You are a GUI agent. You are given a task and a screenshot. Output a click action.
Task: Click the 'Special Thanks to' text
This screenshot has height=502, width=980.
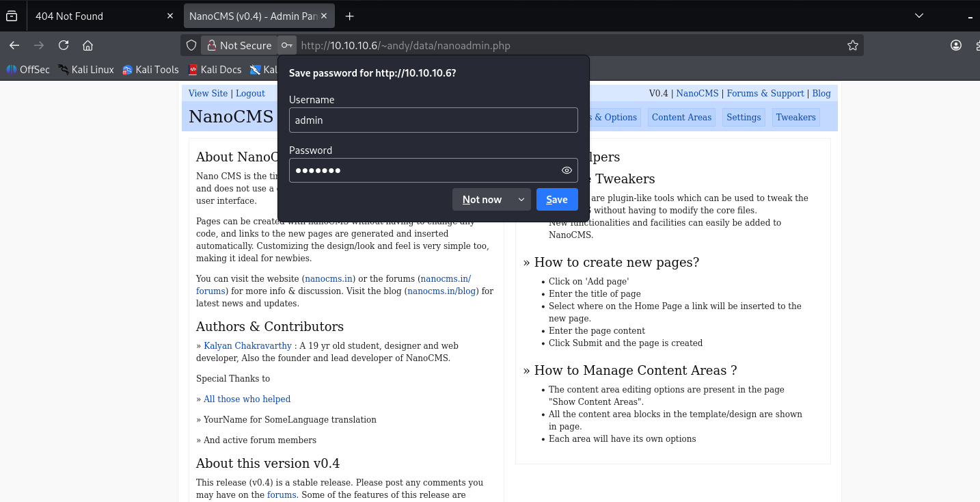(x=233, y=378)
